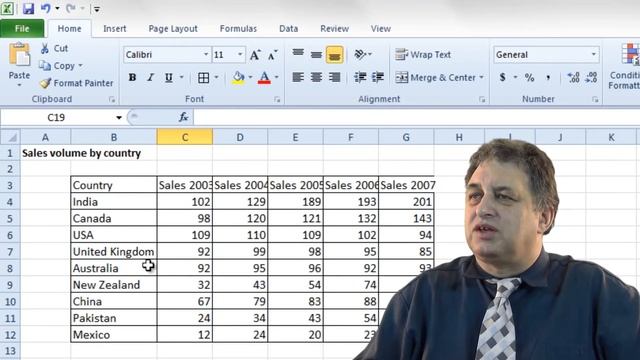Open the File tab
The image size is (640, 360).
click(22, 29)
